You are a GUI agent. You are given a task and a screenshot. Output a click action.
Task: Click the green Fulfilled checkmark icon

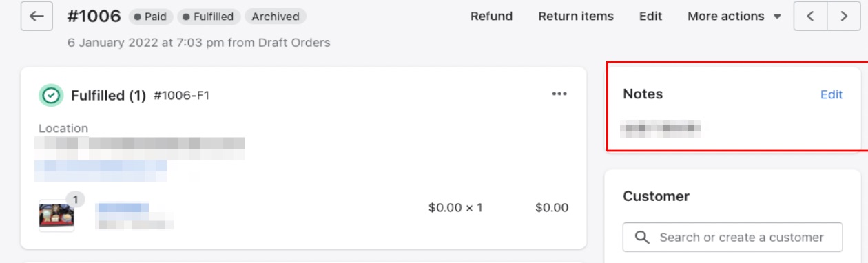coord(50,96)
